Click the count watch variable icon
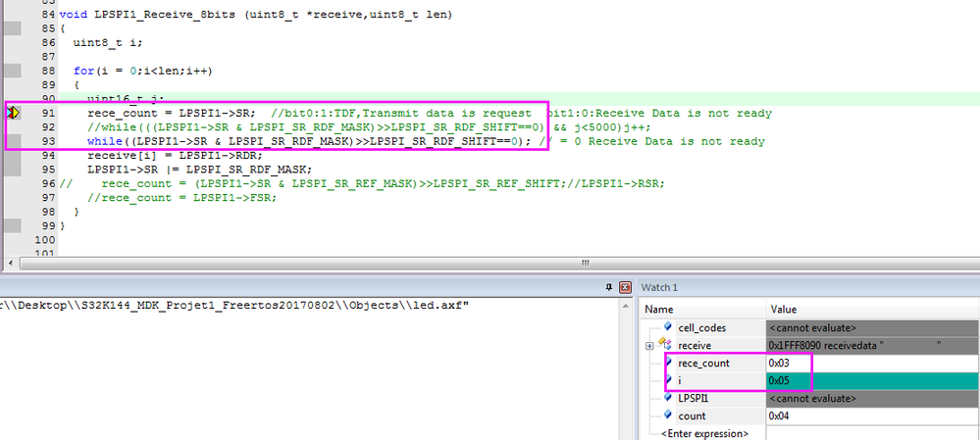 point(667,415)
